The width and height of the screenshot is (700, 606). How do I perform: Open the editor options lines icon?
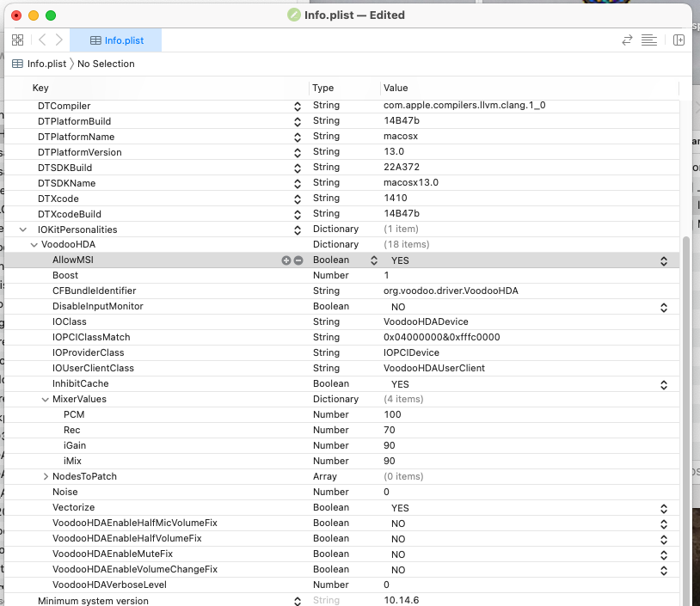coord(648,40)
